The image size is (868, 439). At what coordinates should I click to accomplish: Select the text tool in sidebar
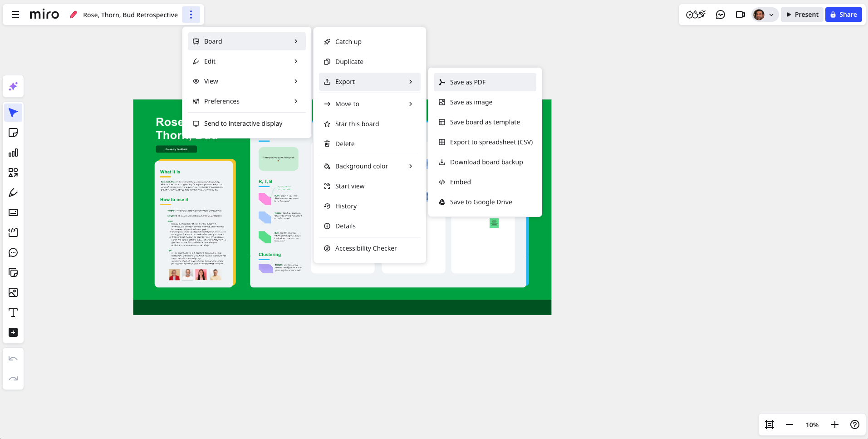coord(13,312)
